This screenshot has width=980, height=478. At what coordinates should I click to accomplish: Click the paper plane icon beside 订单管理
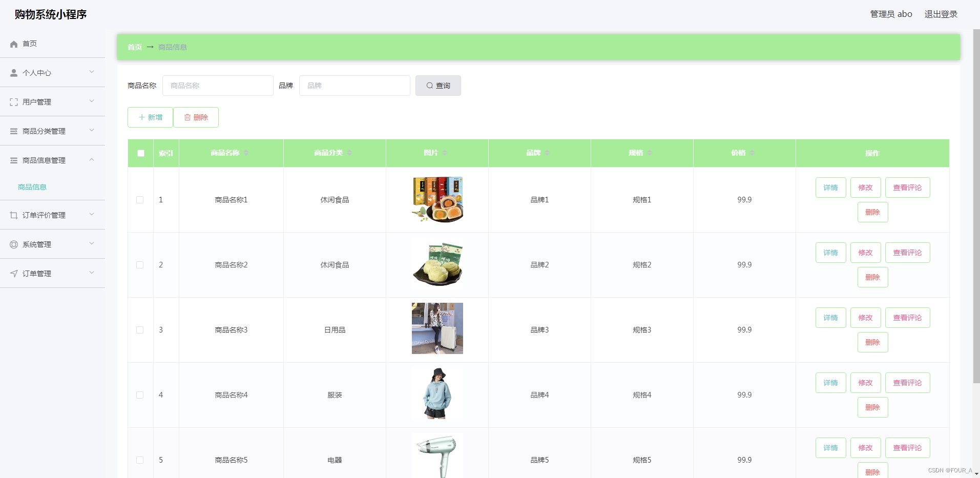pos(14,274)
